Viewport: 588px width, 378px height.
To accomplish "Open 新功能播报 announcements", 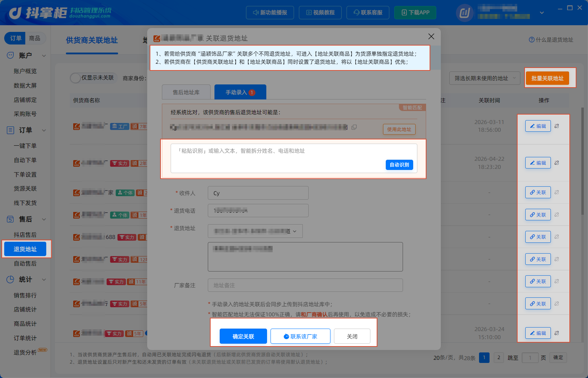I will [x=270, y=13].
